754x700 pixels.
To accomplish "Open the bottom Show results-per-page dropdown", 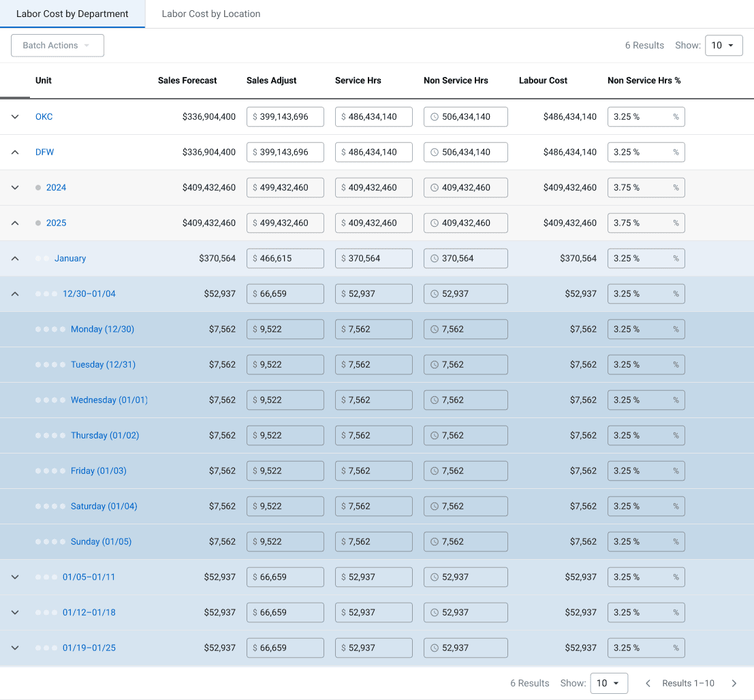I will tap(609, 683).
